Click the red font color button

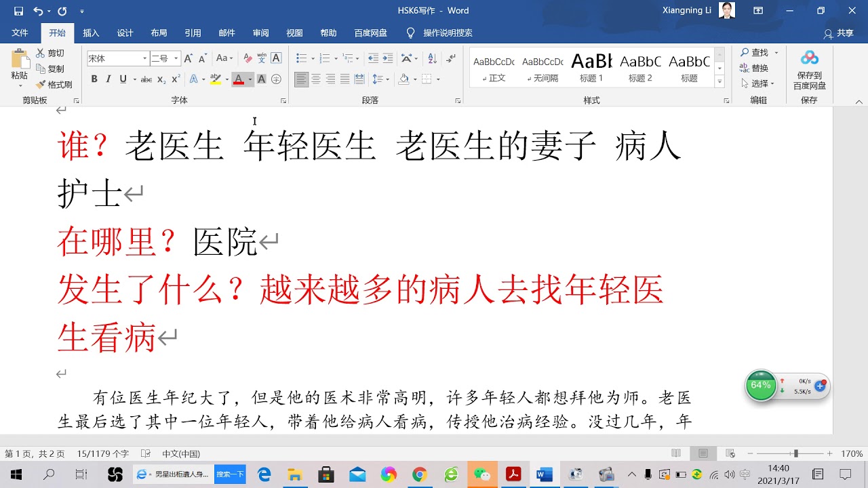[238, 79]
